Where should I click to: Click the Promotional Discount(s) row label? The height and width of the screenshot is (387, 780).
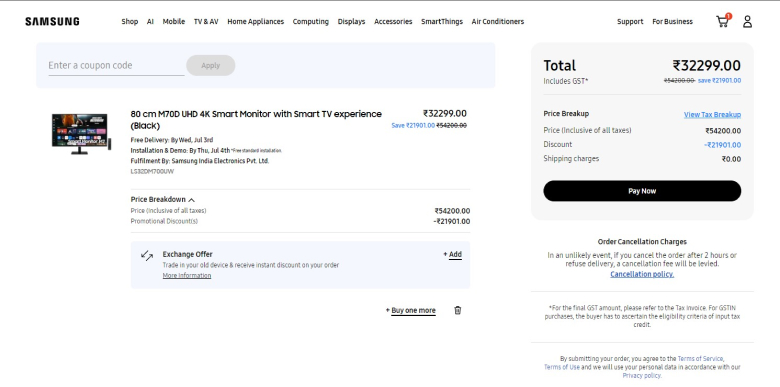coord(164,221)
